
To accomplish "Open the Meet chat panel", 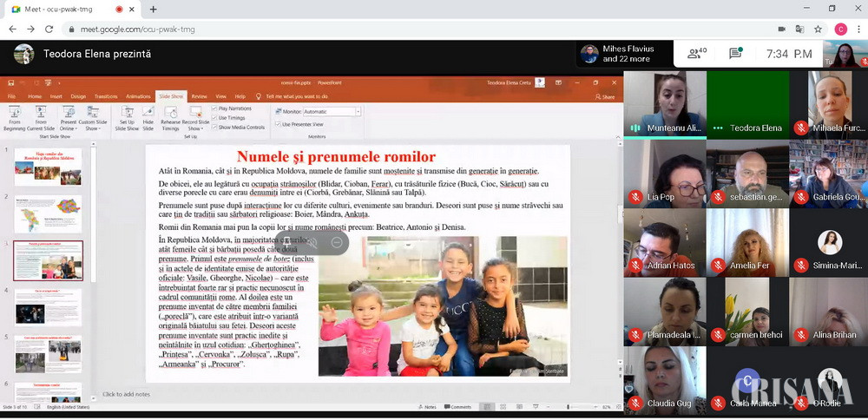I will (735, 54).
